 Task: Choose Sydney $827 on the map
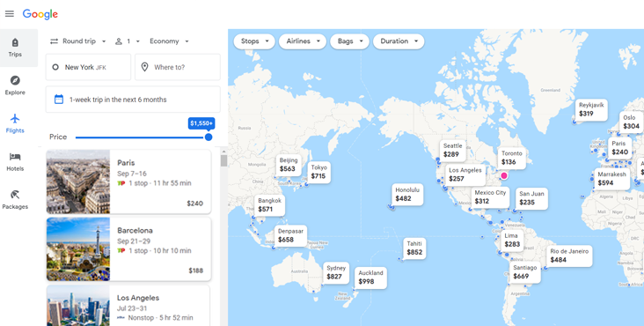pyautogui.click(x=336, y=272)
